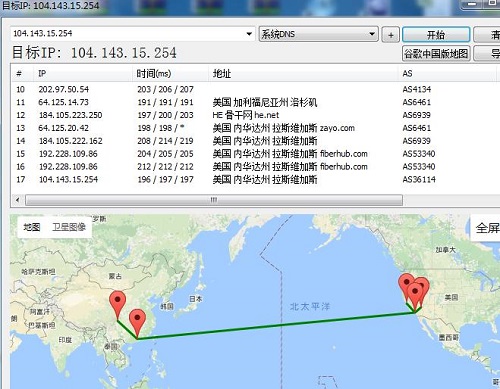Click the plus button beside DNS dropdown

391,34
